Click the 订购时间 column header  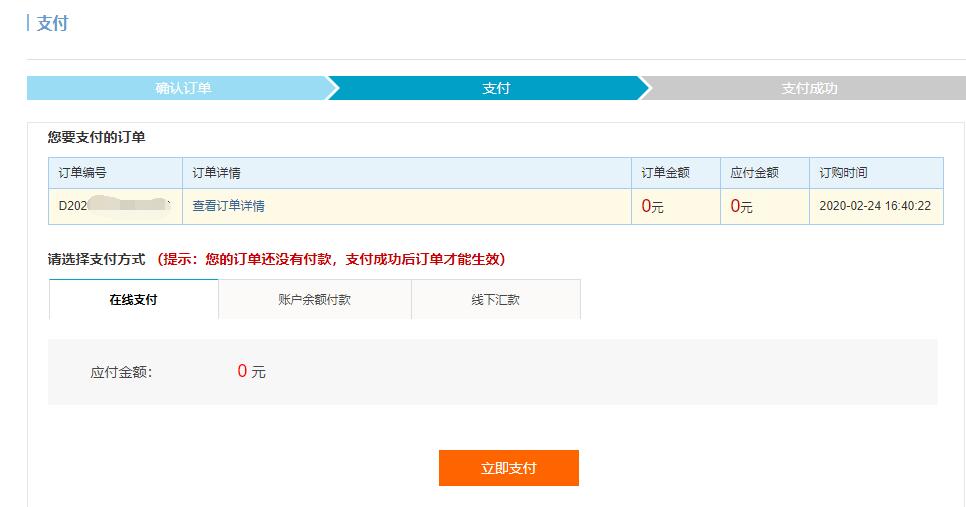point(843,173)
